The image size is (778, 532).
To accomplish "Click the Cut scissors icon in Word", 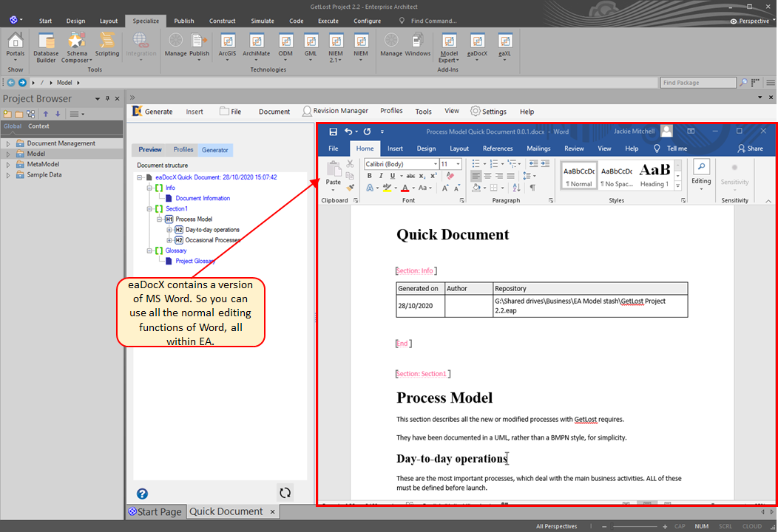I will click(x=351, y=163).
